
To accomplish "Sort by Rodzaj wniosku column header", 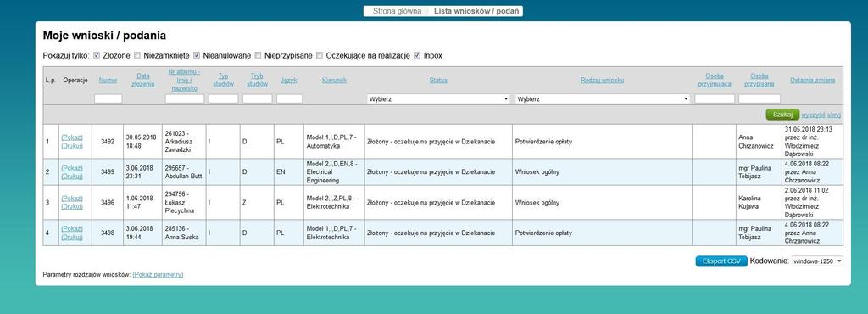I will (x=603, y=81).
